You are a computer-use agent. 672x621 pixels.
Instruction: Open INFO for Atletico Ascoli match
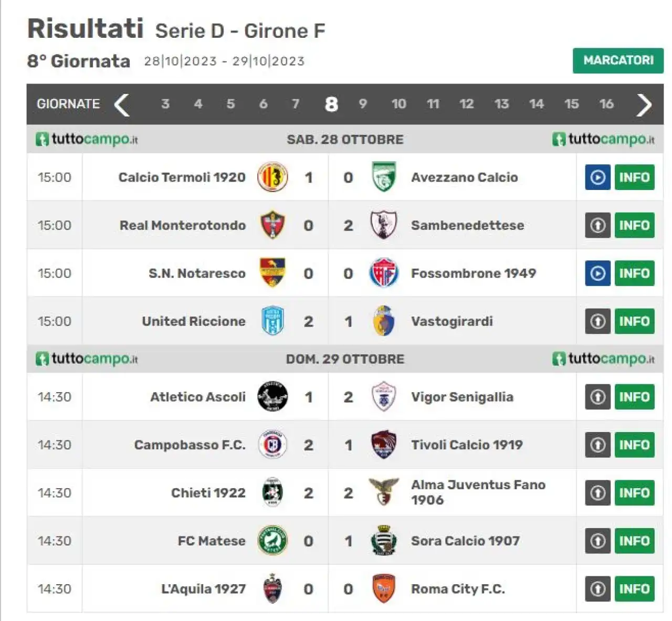click(634, 397)
